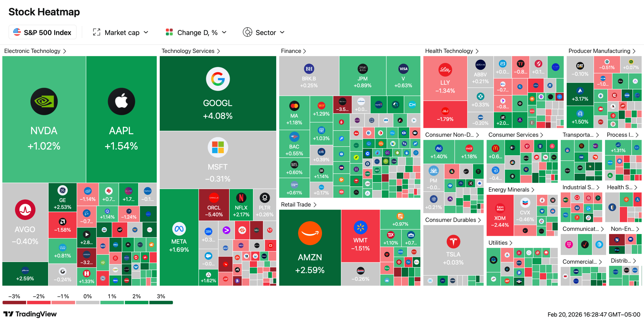The width and height of the screenshot is (644, 323).
Task: Click the S&P 500 Index selector button
Action: (x=43, y=32)
